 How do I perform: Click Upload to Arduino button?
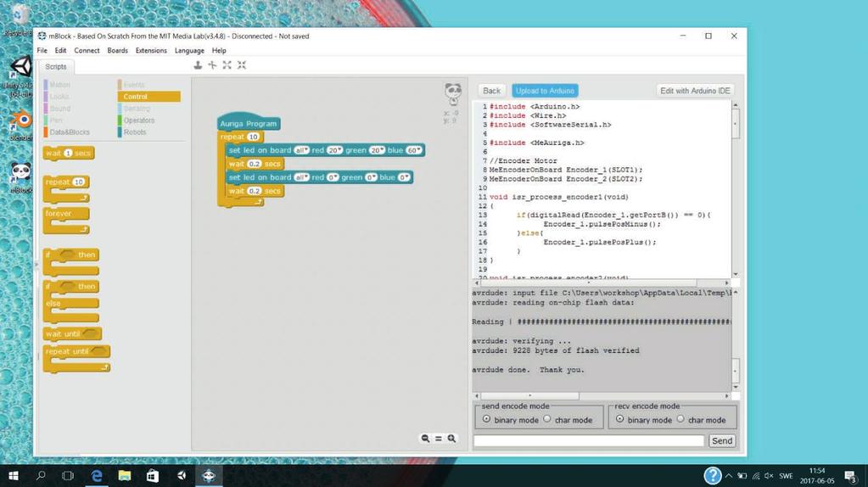tap(545, 91)
